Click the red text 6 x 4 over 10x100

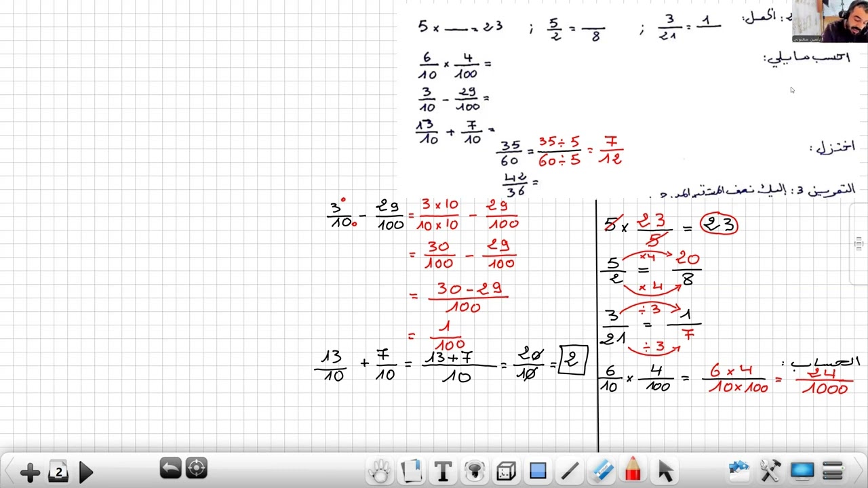(x=736, y=379)
